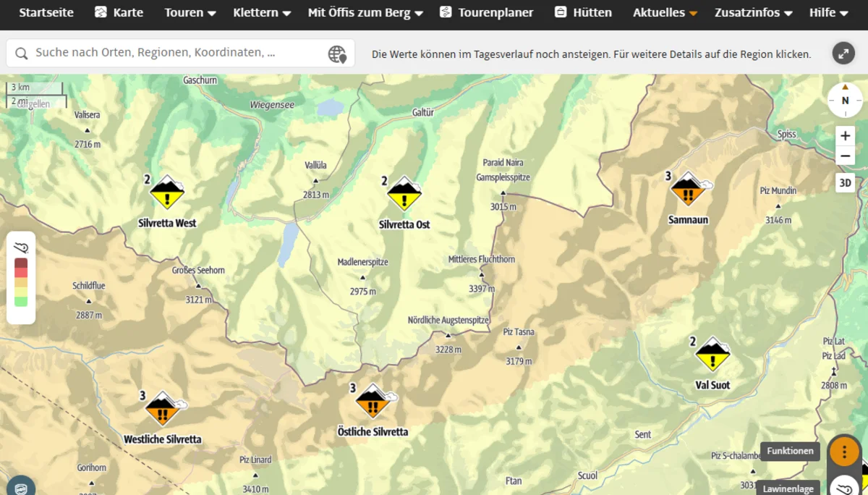Click the Silvretta West avalanche warning icon
Image resolution: width=868 pixels, height=495 pixels.
pyautogui.click(x=167, y=192)
